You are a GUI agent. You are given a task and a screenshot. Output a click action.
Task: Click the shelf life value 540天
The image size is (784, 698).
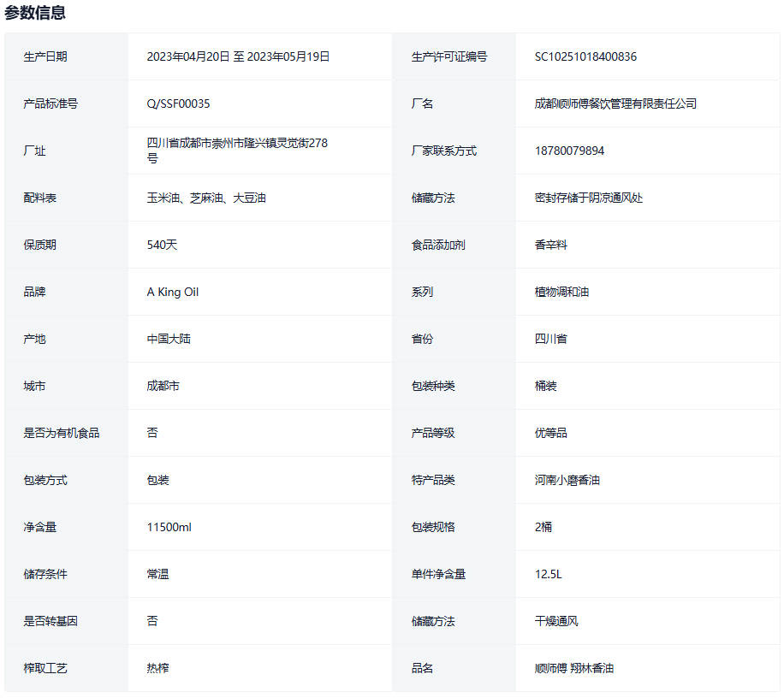[162, 245]
